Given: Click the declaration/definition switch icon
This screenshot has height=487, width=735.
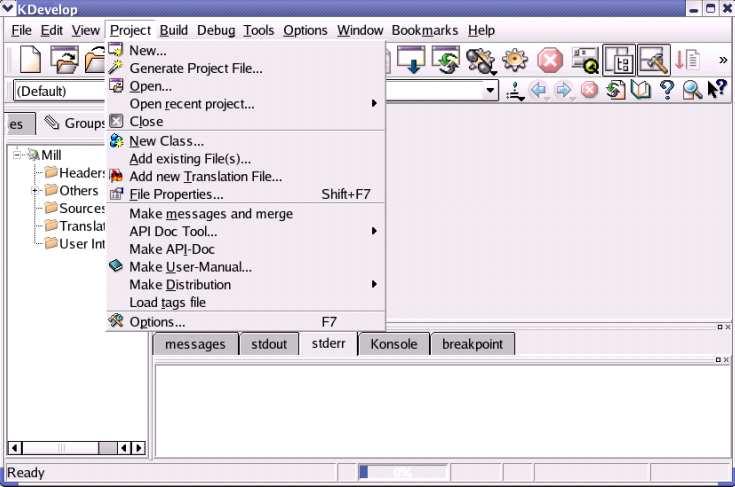Looking at the screenshot, I should tap(515, 91).
